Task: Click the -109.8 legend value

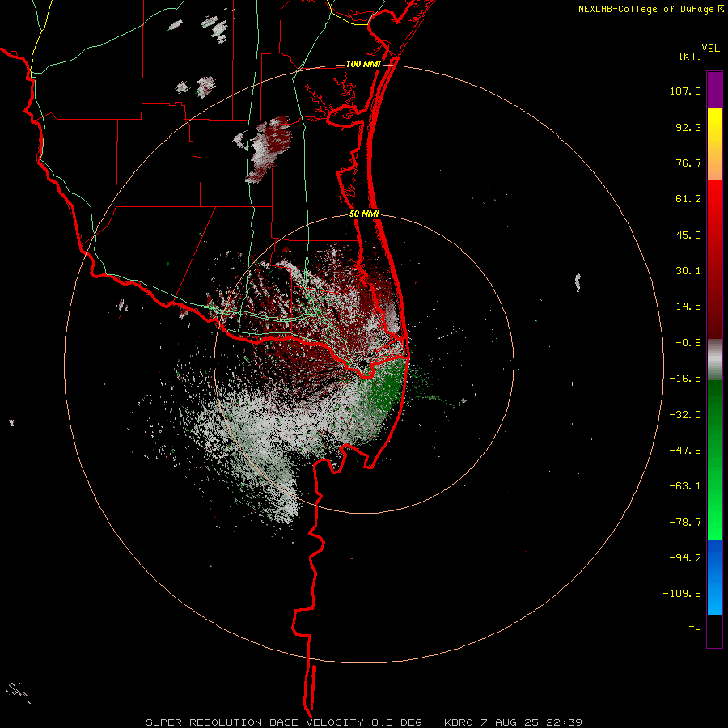Action: click(x=682, y=594)
